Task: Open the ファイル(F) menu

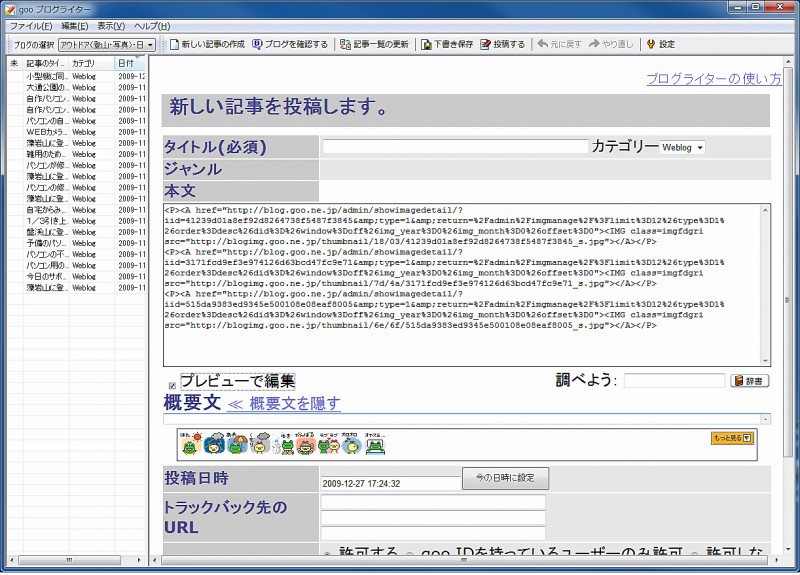Action: pyautogui.click(x=32, y=25)
